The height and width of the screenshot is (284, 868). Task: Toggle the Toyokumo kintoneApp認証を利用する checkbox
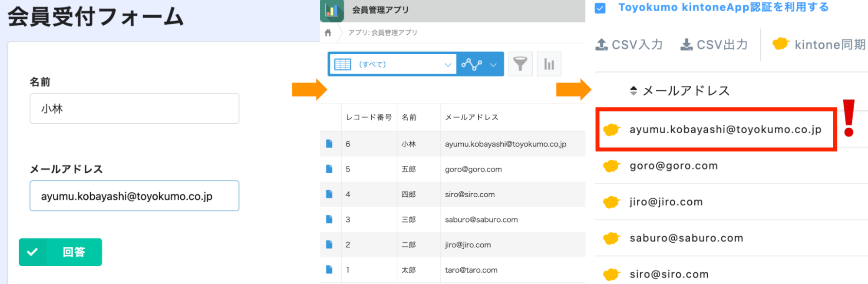click(600, 8)
